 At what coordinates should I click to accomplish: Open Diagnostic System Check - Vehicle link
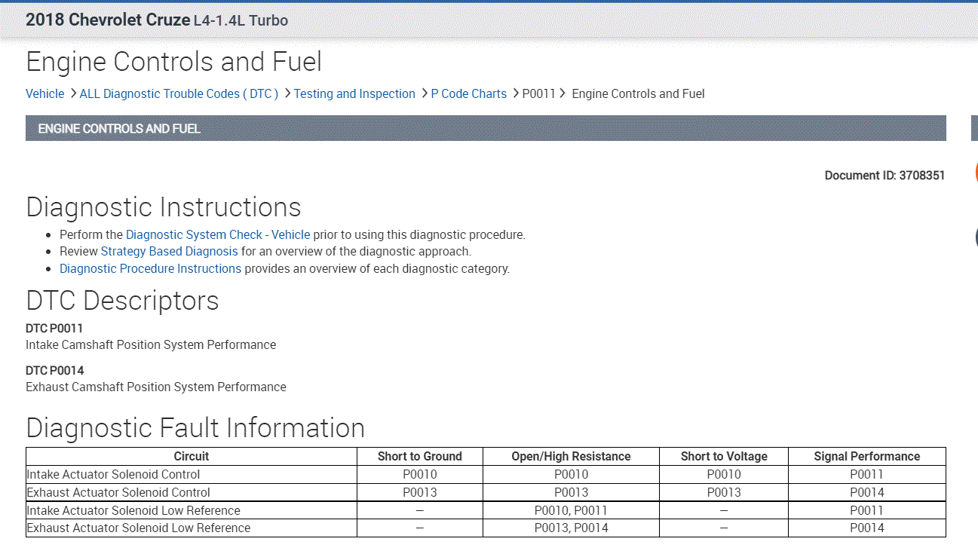point(218,234)
